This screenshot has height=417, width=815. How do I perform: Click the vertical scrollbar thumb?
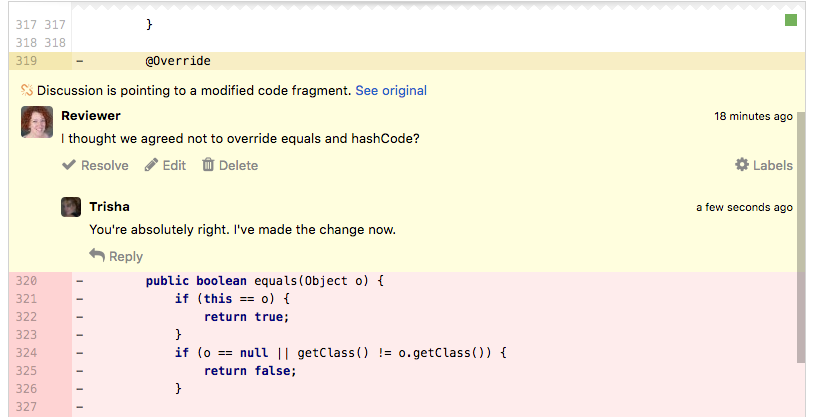(801, 237)
